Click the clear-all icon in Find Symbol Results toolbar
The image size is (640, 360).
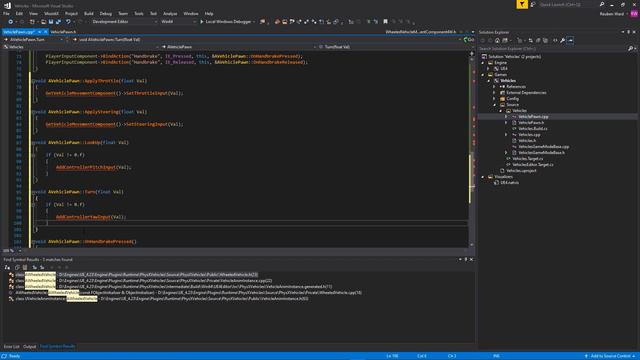pyautogui.click(x=25, y=267)
